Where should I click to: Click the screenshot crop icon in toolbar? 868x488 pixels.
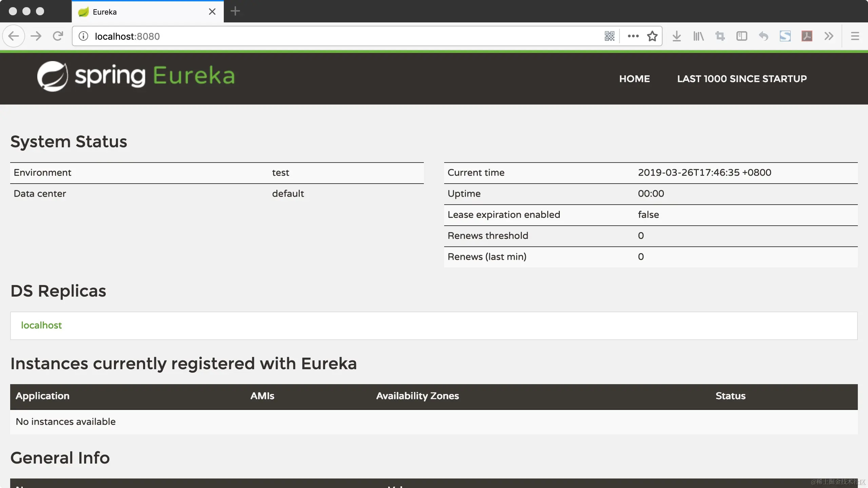point(720,36)
